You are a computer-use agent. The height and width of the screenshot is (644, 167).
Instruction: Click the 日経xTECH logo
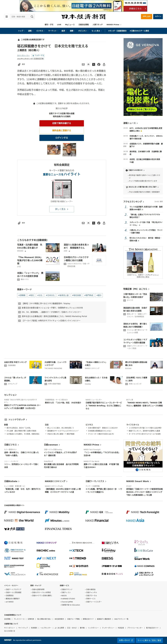tap(76, 550)
